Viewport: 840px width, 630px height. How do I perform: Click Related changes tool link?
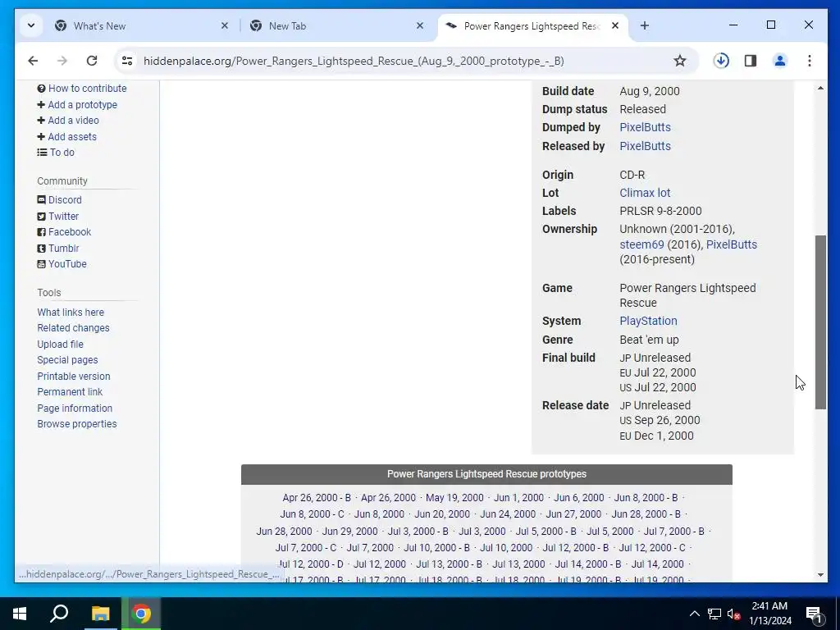coord(73,328)
